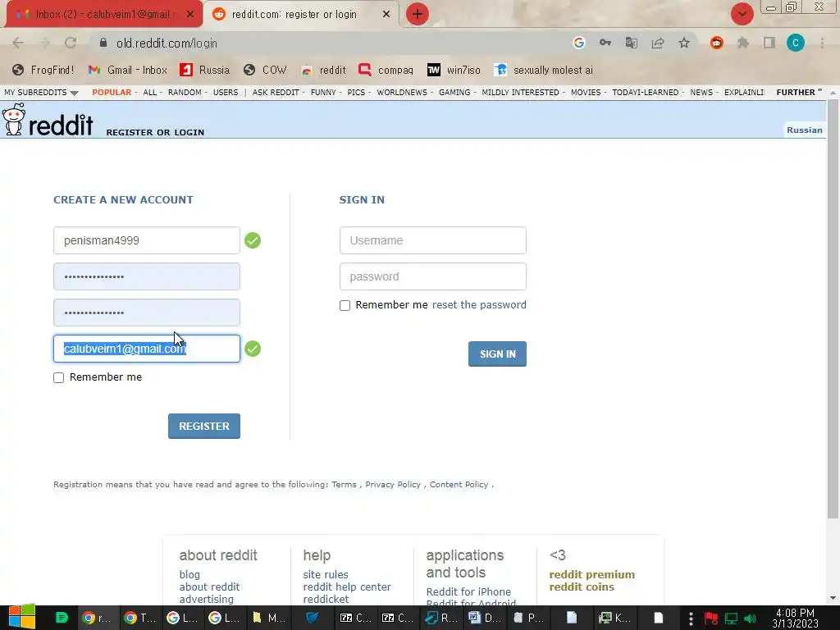Open the profile avatar C
Viewport: 840px width, 630px height.
[x=796, y=43]
